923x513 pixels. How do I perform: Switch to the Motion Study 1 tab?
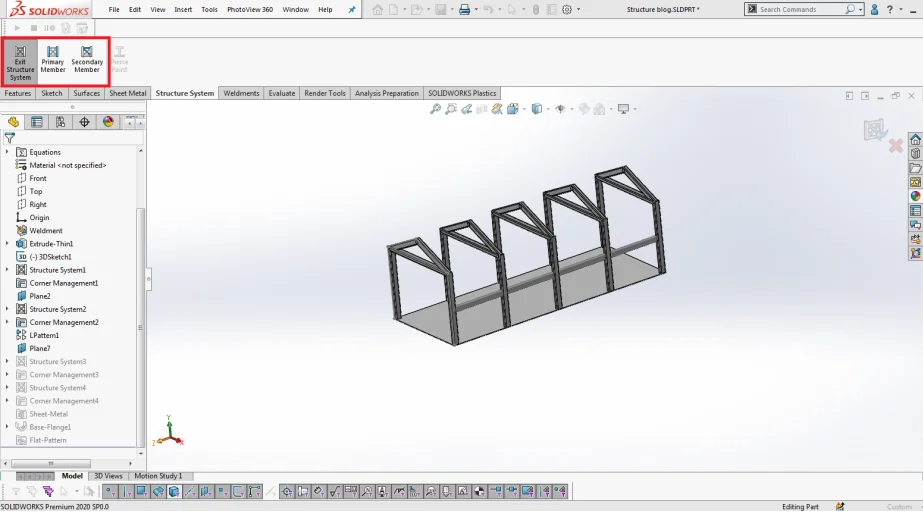tap(158, 476)
